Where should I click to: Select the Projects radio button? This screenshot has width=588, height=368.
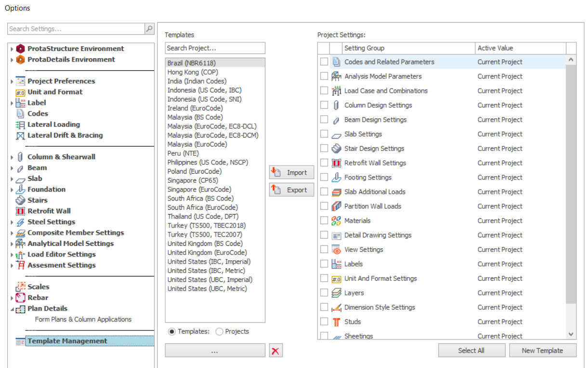click(x=220, y=331)
